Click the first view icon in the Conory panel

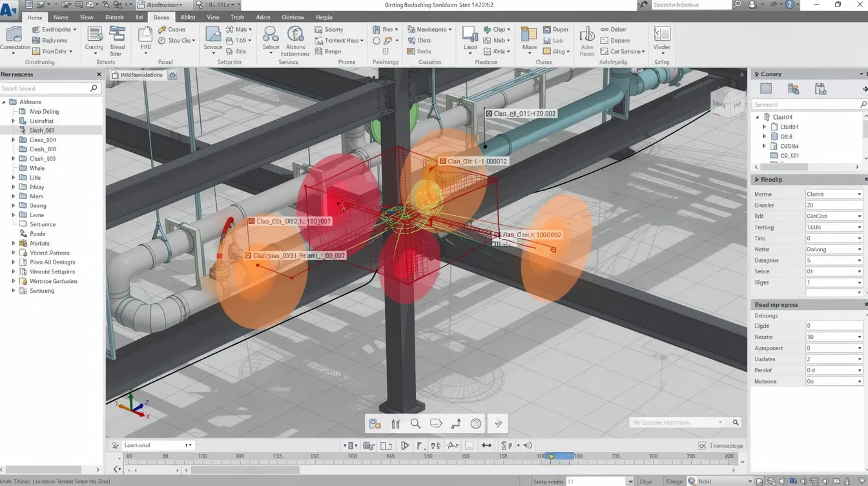[x=766, y=89]
